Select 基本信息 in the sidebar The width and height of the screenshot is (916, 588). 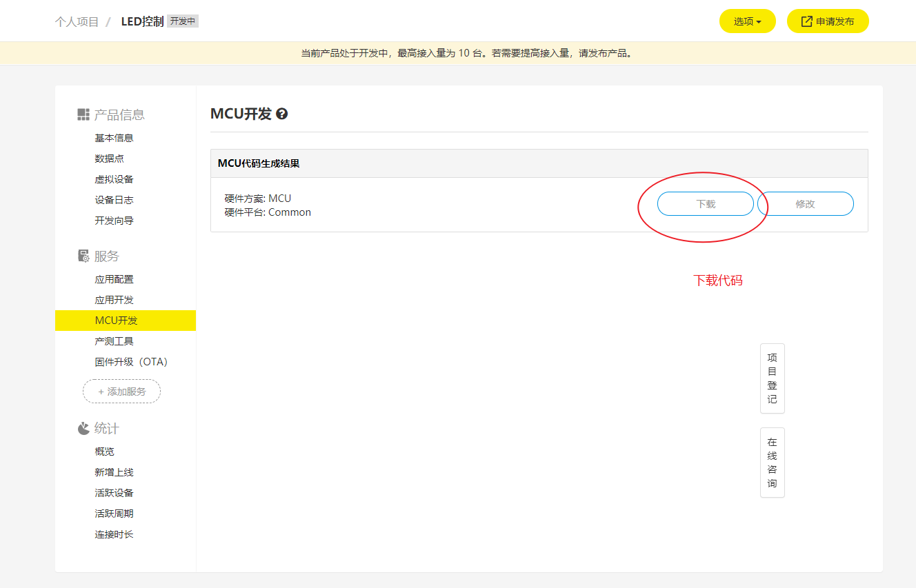pyautogui.click(x=114, y=137)
